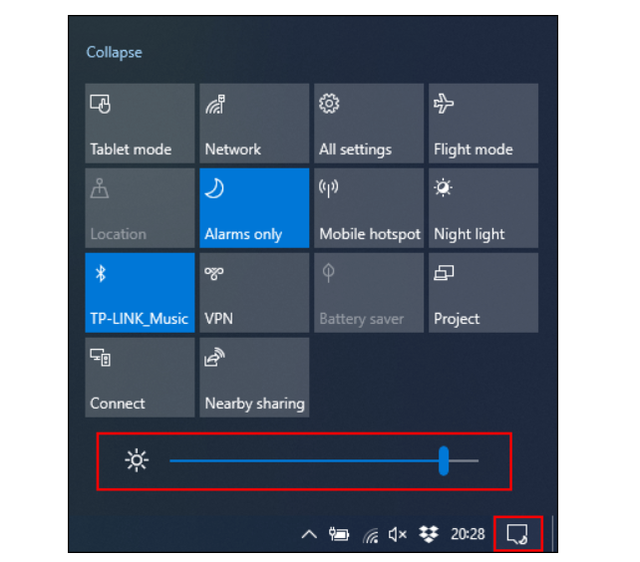The image size is (640, 562).
Task: Enable Flight mode tile
Action: coord(483,123)
